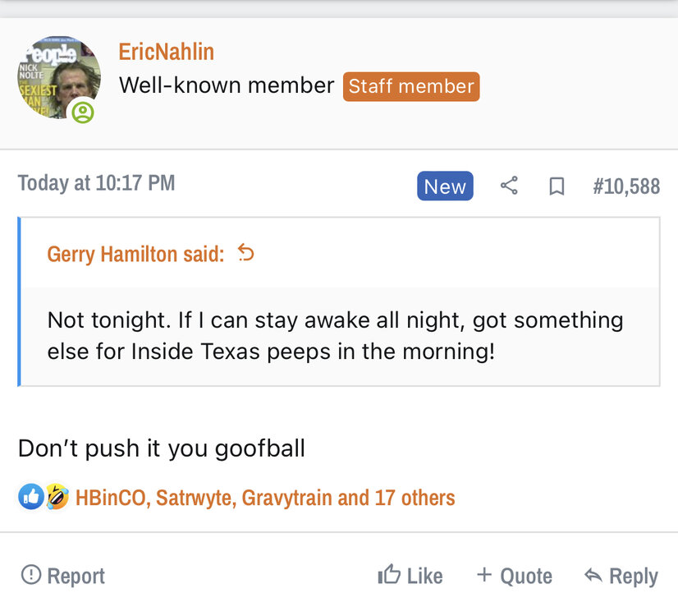This screenshot has width=678, height=616.
Task: Expand the quoted Gerry Hamilton message
Action: tap(335, 337)
